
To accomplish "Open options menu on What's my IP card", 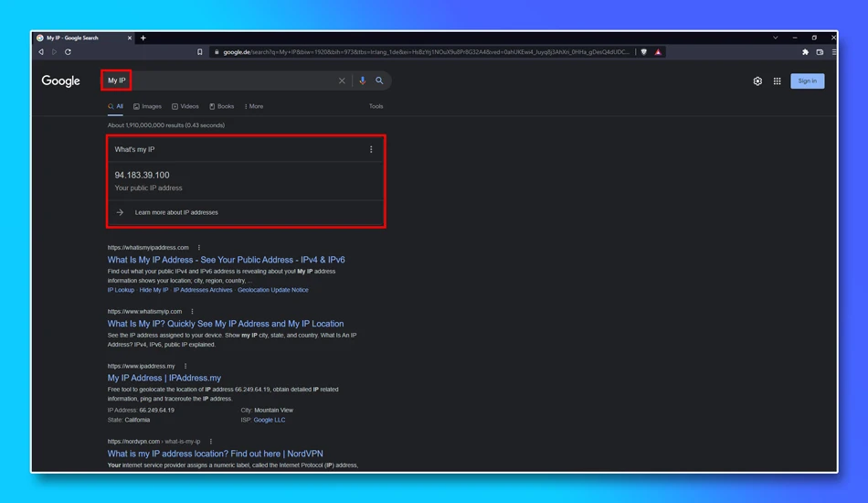I will [371, 150].
